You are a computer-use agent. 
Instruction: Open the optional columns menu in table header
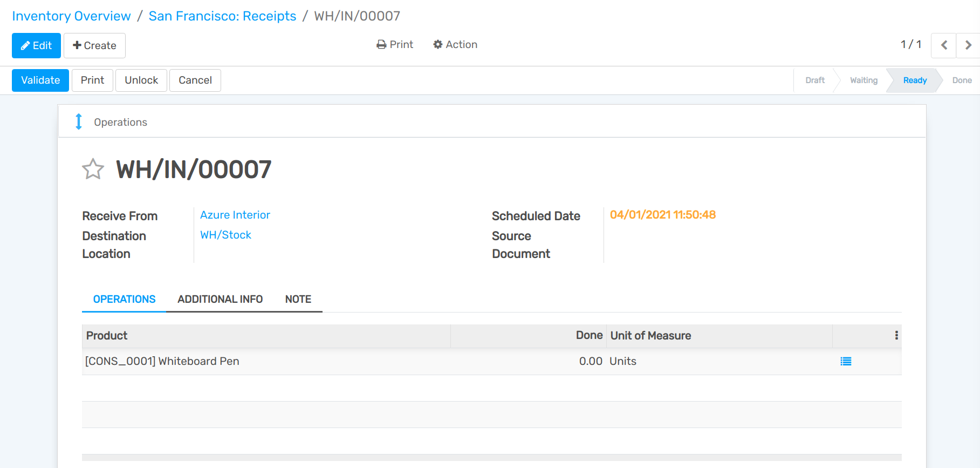(x=896, y=335)
